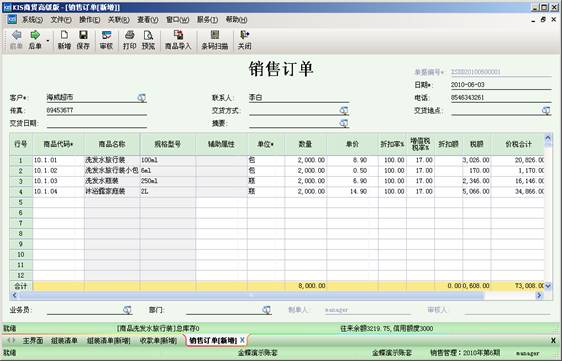Switch to the 组装清单 tab
Image resolution: width=562 pixels, height=361 pixels.
tap(64, 341)
